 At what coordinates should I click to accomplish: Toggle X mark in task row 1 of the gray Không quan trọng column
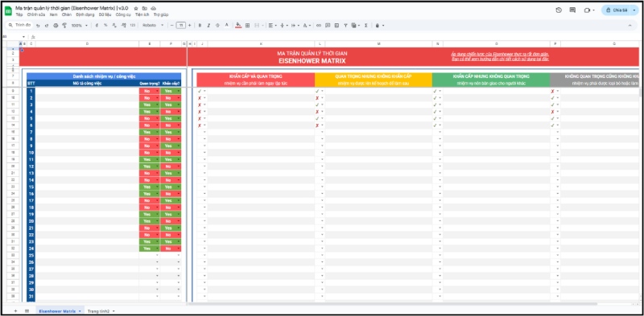coord(553,91)
